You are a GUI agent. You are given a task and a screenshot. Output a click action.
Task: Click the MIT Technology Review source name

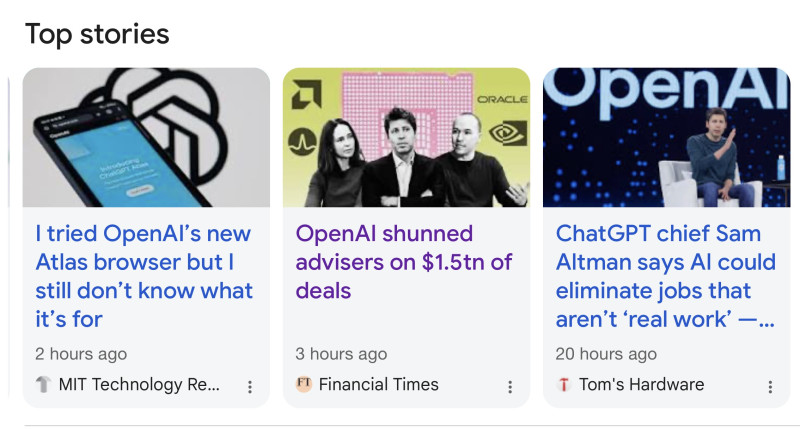[x=140, y=385]
